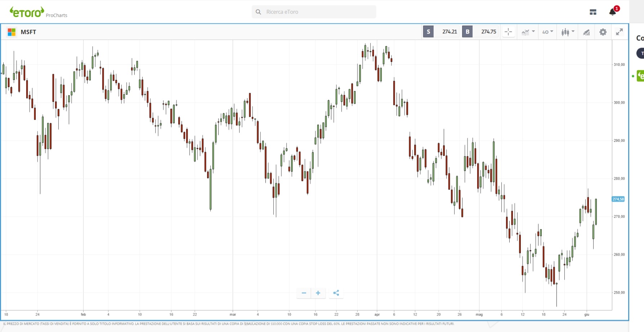Click the 260.00 price axis label
The image size is (644, 332).
pos(619,255)
